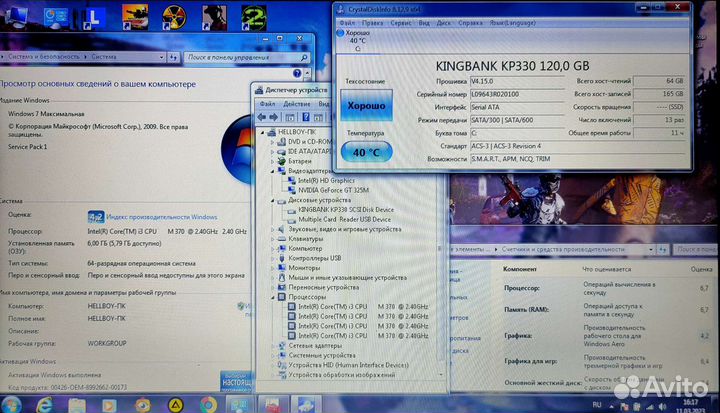Open Google Chrome from the taskbar

[x=208, y=405]
